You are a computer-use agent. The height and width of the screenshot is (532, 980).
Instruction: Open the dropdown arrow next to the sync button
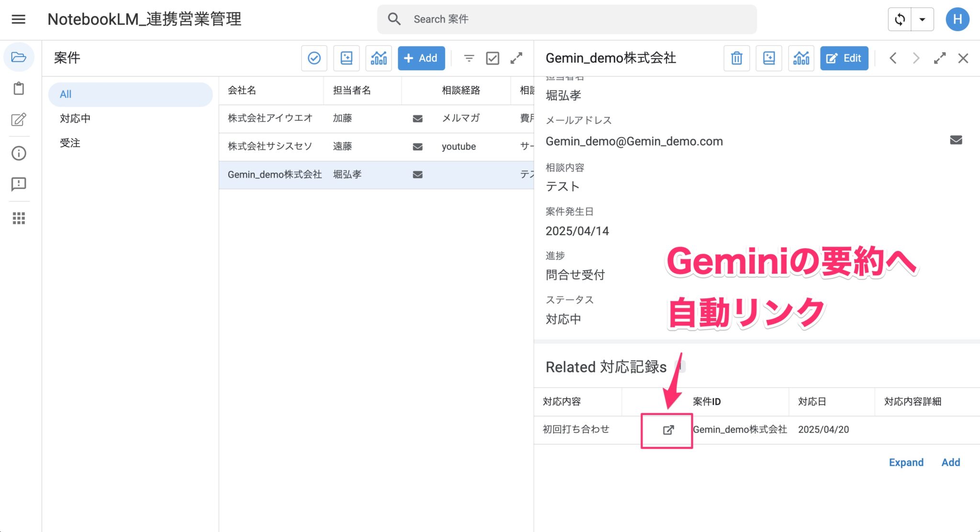tap(922, 19)
